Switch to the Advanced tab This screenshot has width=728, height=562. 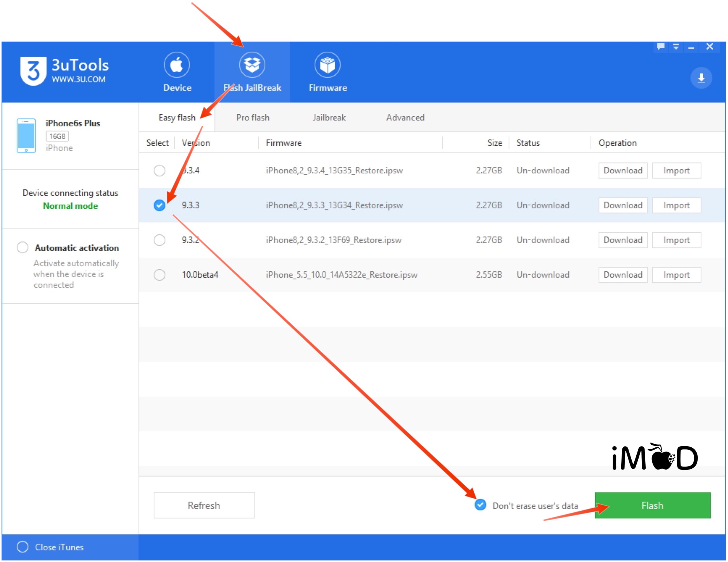point(405,117)
